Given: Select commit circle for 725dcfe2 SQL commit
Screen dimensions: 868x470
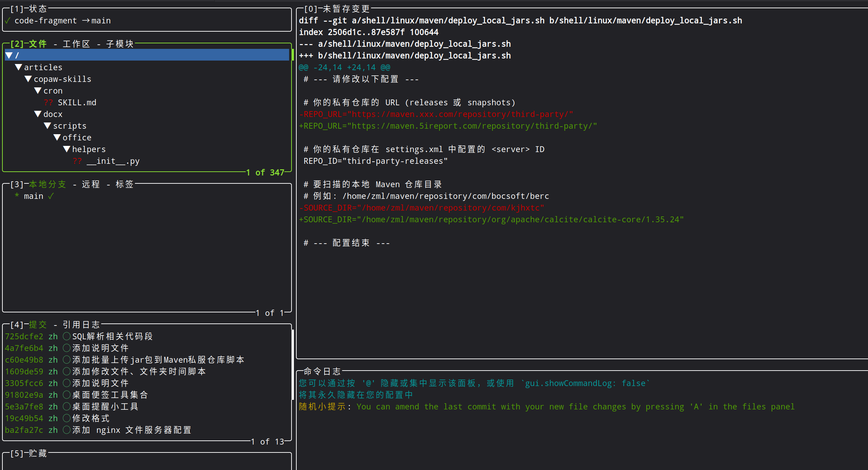Looking at the screenshot, I should click(x=67, y=336).
